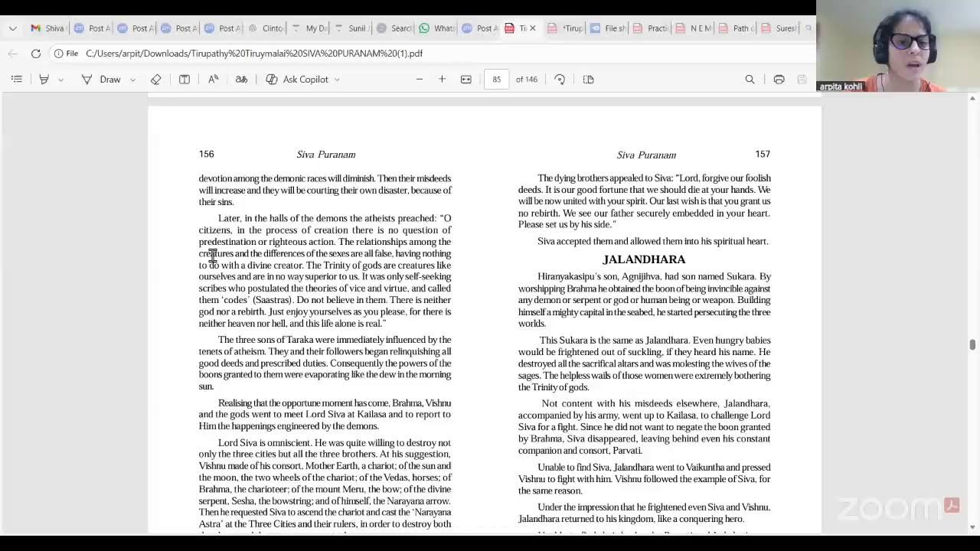Open find in PDF search
980x551 pixels.
pyautogui.click(x=750, y=79)
